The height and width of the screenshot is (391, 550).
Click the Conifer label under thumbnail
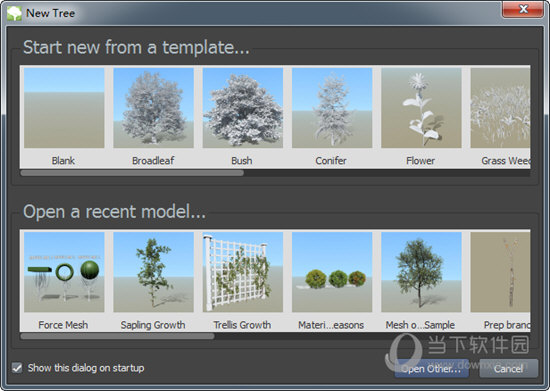click(x=331, y=161)
